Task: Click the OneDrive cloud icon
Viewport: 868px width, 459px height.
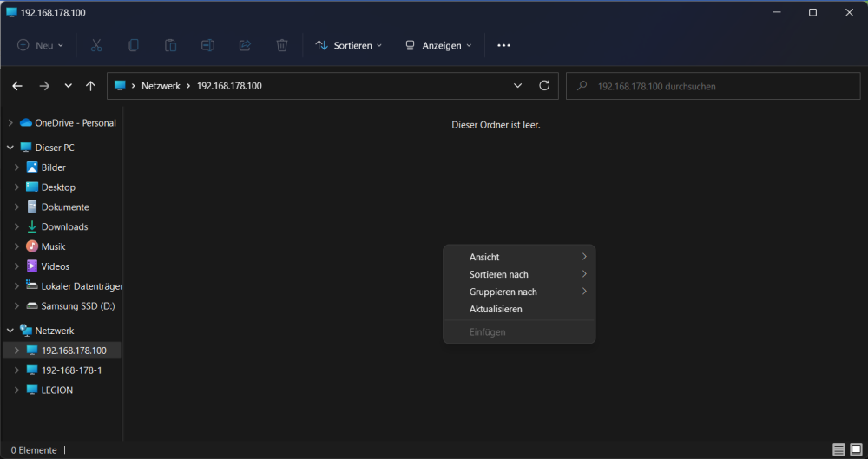Action: pyautogui.click(x=26, y=123)
